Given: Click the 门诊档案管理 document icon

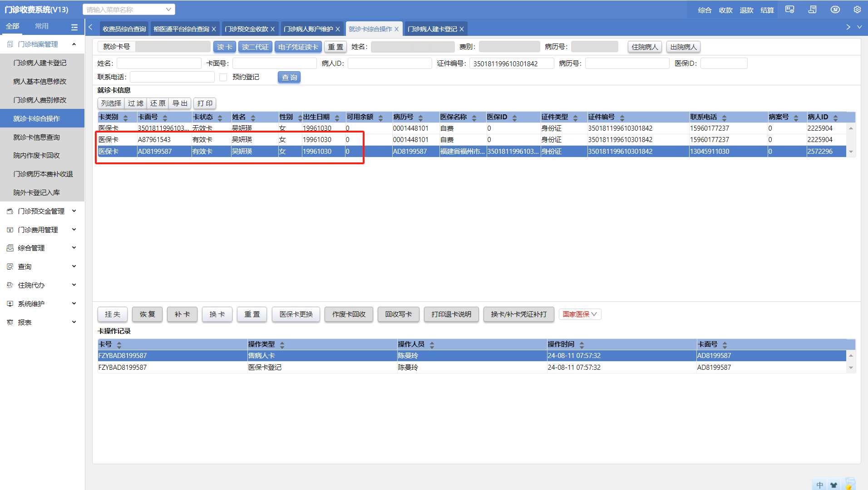Looking at the screenshot, I should click(x=10, y=44).
